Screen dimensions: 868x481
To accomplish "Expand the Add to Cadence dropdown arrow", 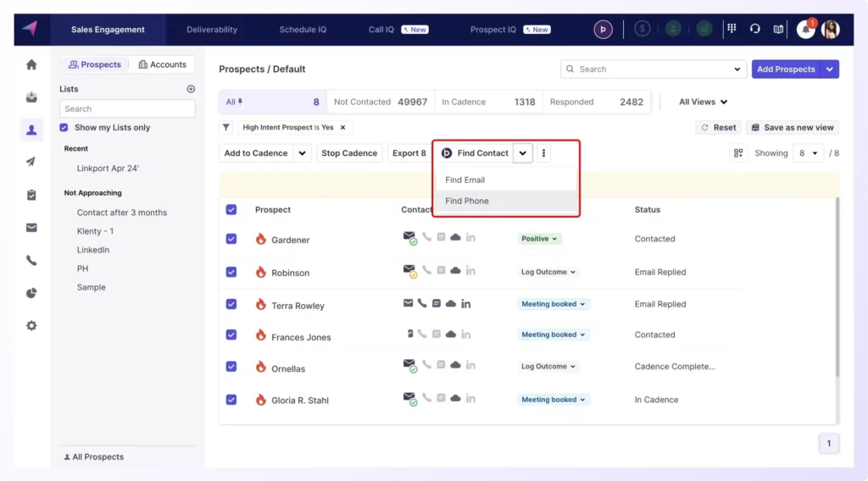I will pyautogui.click(x=303, y=153).
